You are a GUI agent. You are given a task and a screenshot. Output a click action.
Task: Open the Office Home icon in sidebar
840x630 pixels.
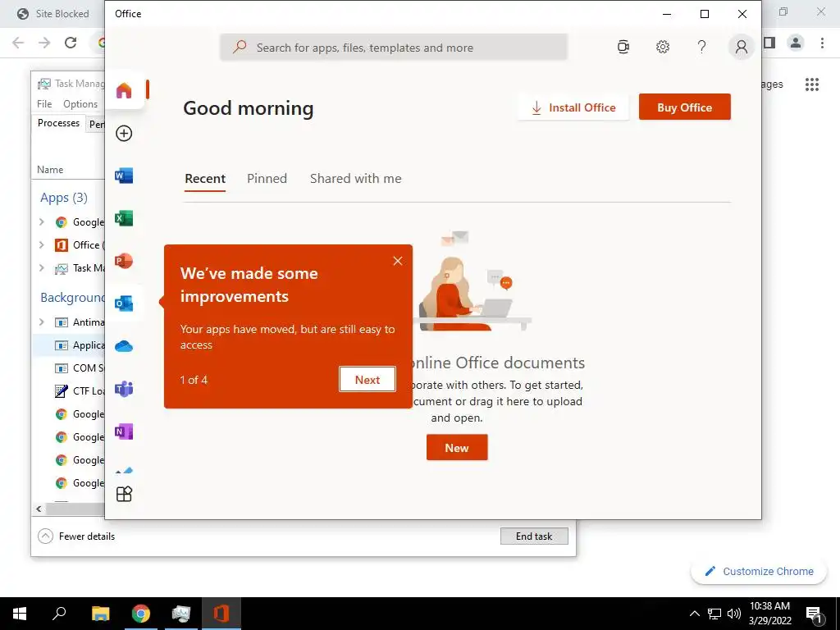click(124, 90)
